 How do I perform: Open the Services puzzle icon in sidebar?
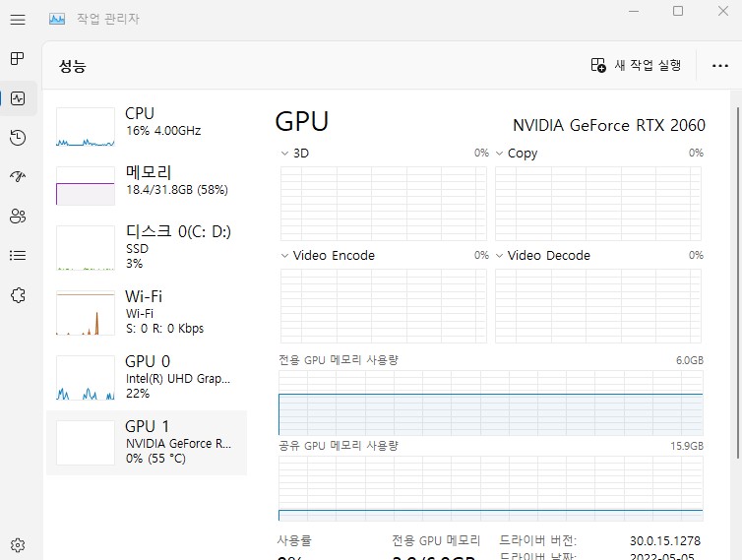point(18,295)
